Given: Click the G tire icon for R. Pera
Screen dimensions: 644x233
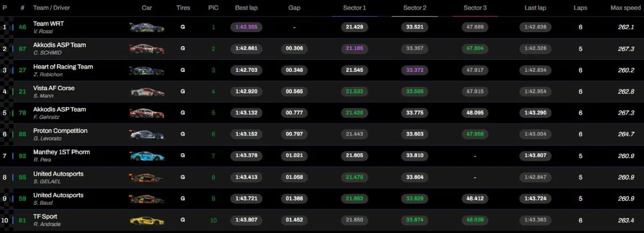Looking at the screenshot, I should pos(183,155).
